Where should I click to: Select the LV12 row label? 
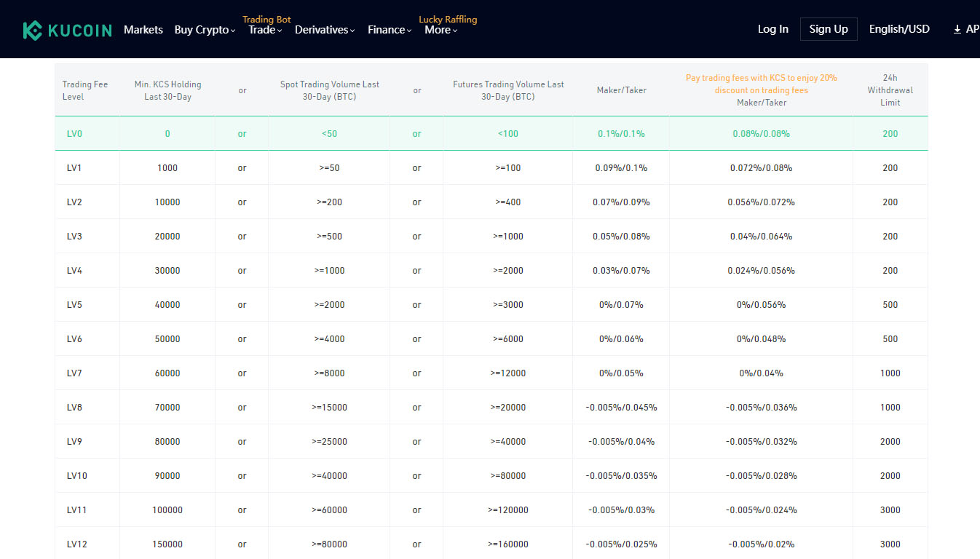point(76,544)
